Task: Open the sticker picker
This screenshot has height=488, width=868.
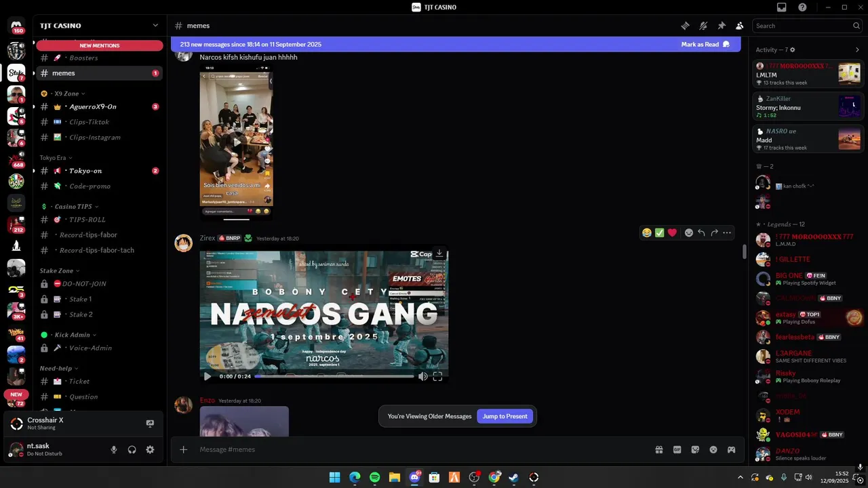Action: pos(695,449)
